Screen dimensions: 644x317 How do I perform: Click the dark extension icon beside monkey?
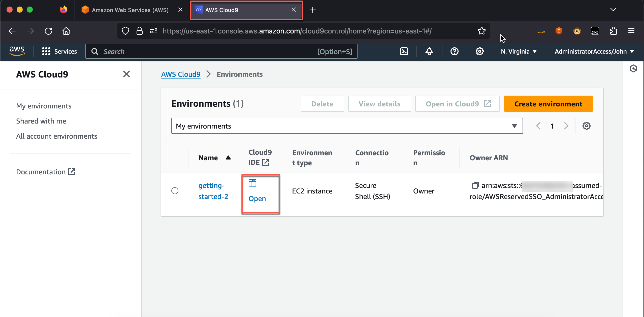coord(595,31)
